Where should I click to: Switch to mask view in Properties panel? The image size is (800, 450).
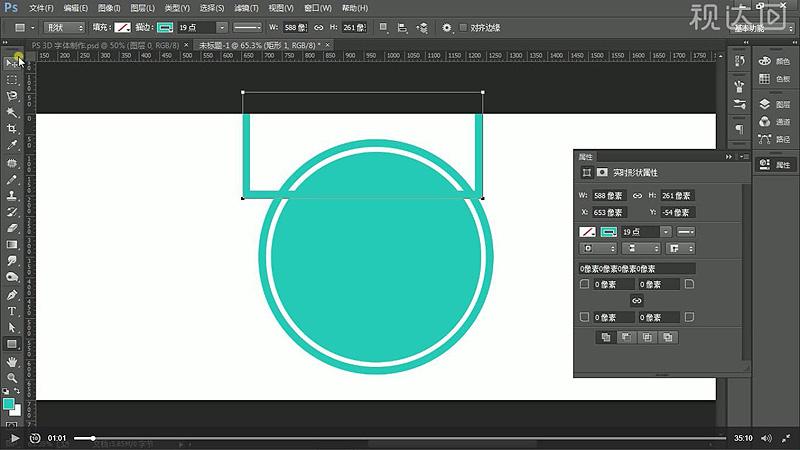click(x=602, y=172)
